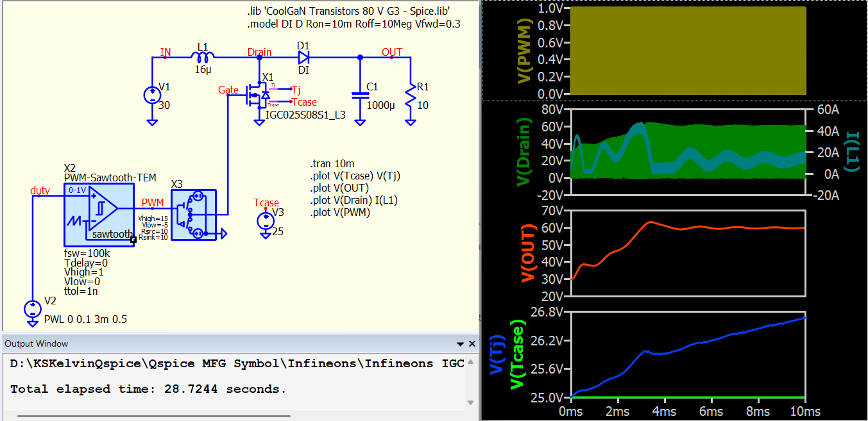Select the inductor L1 symbol
868x421 pixels.
(203, 57)
